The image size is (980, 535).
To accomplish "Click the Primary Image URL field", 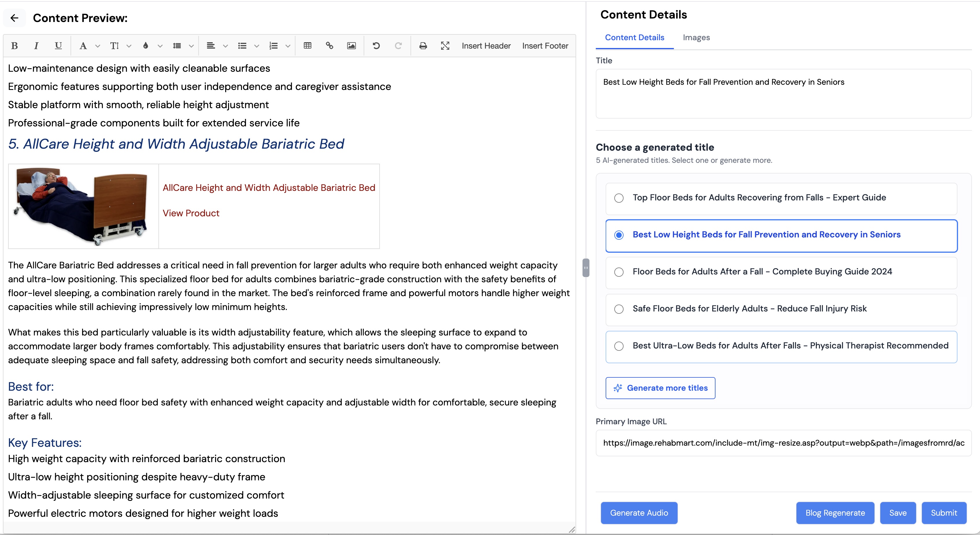I will (783, 443).
